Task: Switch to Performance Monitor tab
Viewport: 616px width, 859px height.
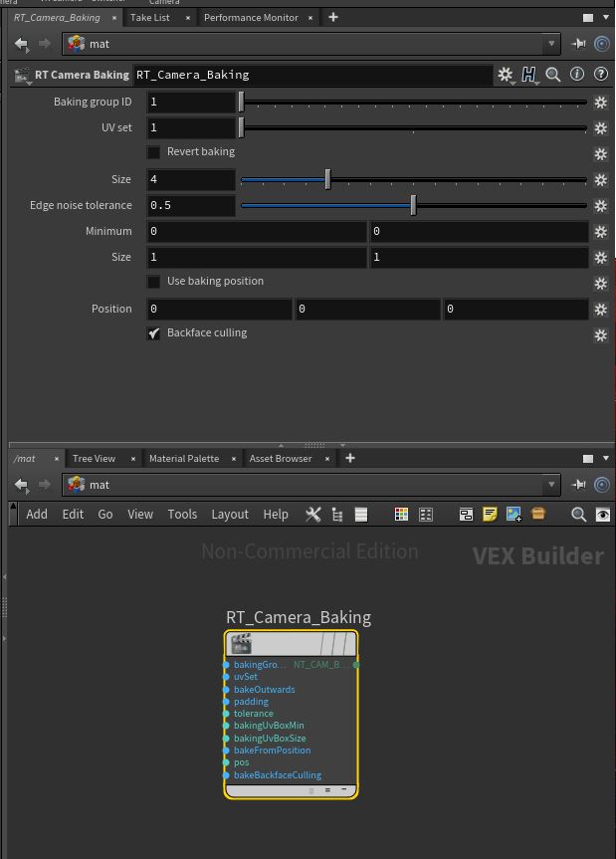Action: pyautogui.click(x=251, y=18)
